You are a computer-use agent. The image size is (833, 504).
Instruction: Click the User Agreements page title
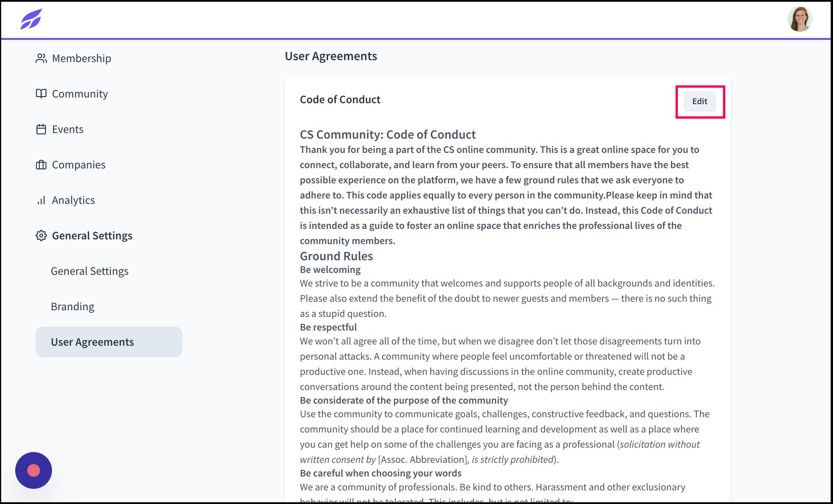[x=331, y=56]
